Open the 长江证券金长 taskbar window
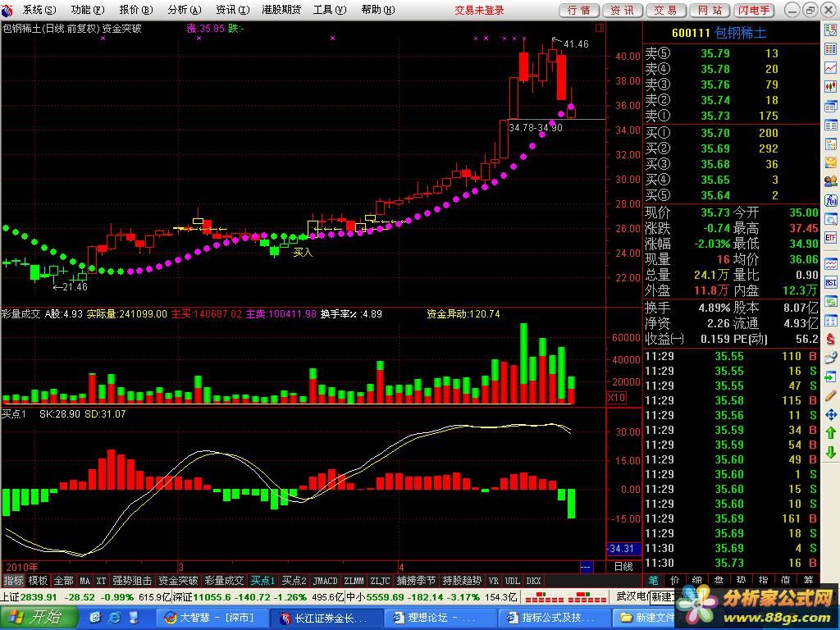 tap(325, 618)
